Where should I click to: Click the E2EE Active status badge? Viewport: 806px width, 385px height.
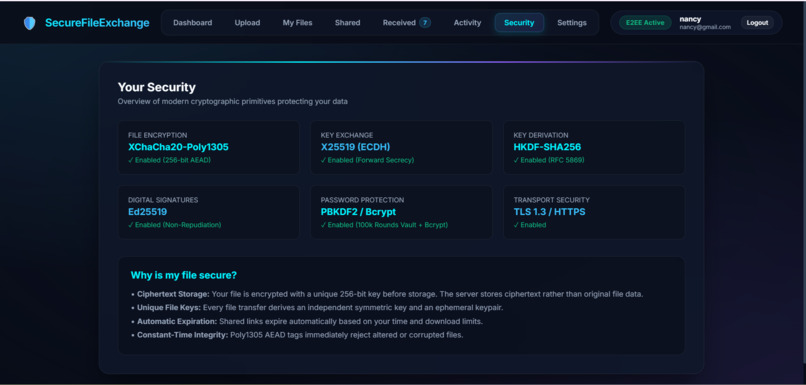click(x=645, y=23)
